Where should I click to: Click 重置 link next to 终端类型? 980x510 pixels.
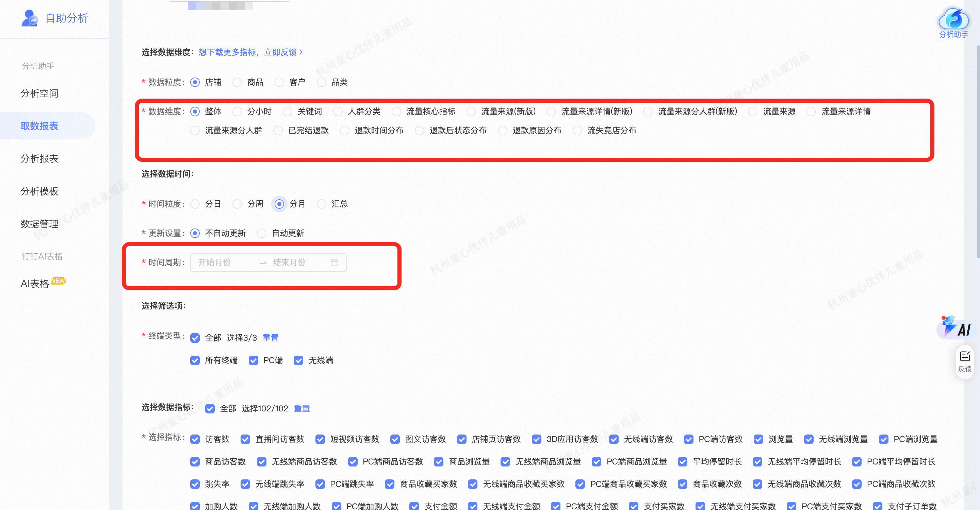[271, 338]
